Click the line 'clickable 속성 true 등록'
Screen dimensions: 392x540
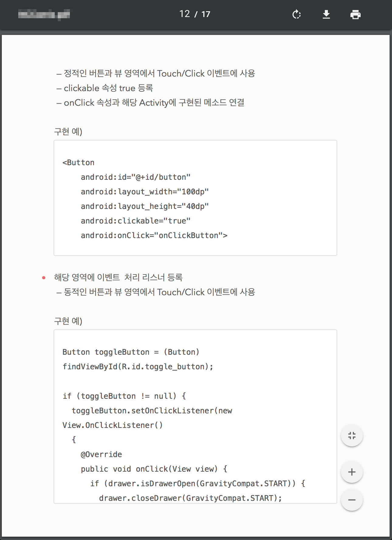(105, 88)
